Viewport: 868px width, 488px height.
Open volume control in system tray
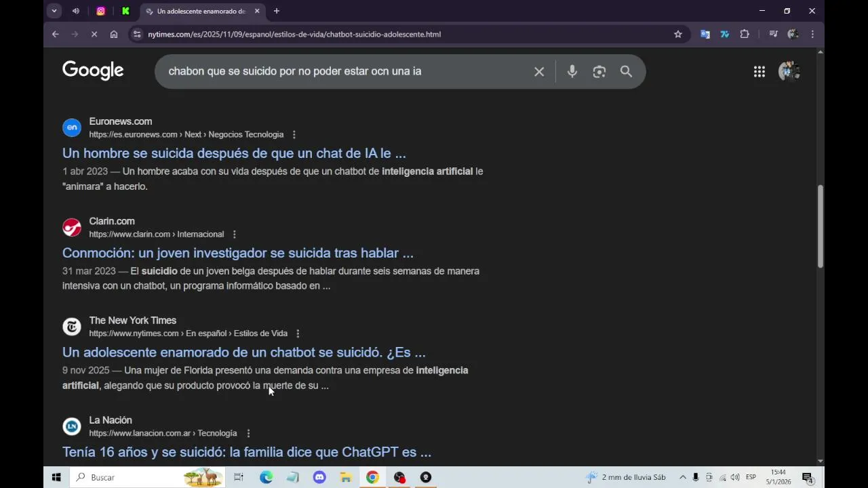coord(735,477)
